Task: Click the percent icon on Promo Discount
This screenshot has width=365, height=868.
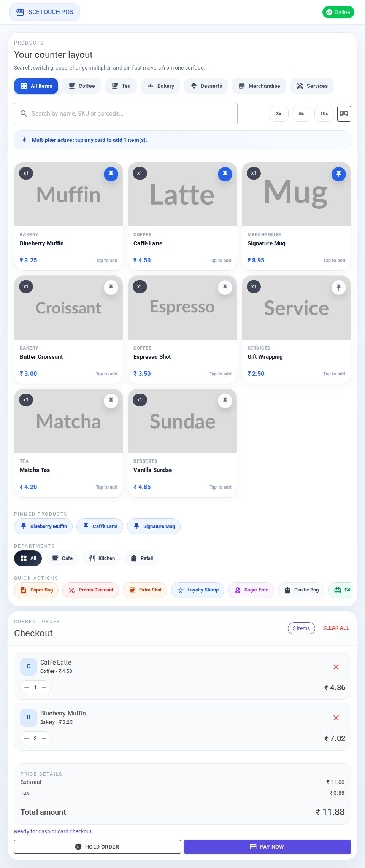Action: (72, 590)
